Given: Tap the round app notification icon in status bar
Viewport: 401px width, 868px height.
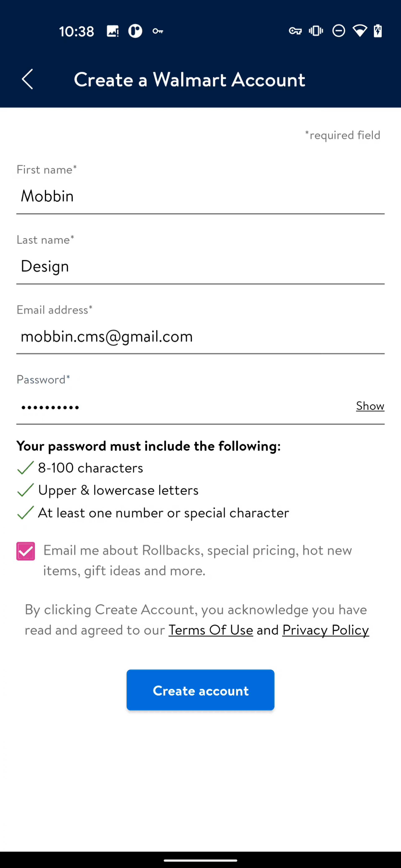Looking at the screenshot, I should coord(135,31).
